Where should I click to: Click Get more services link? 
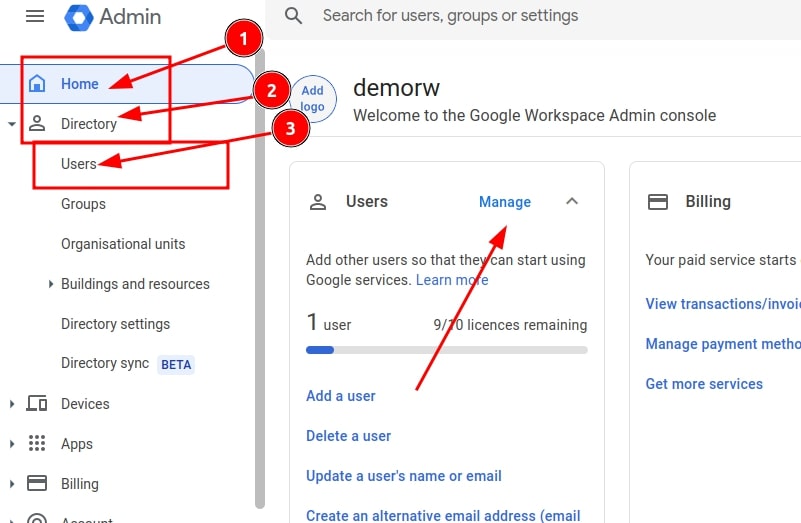pos(704,384)
